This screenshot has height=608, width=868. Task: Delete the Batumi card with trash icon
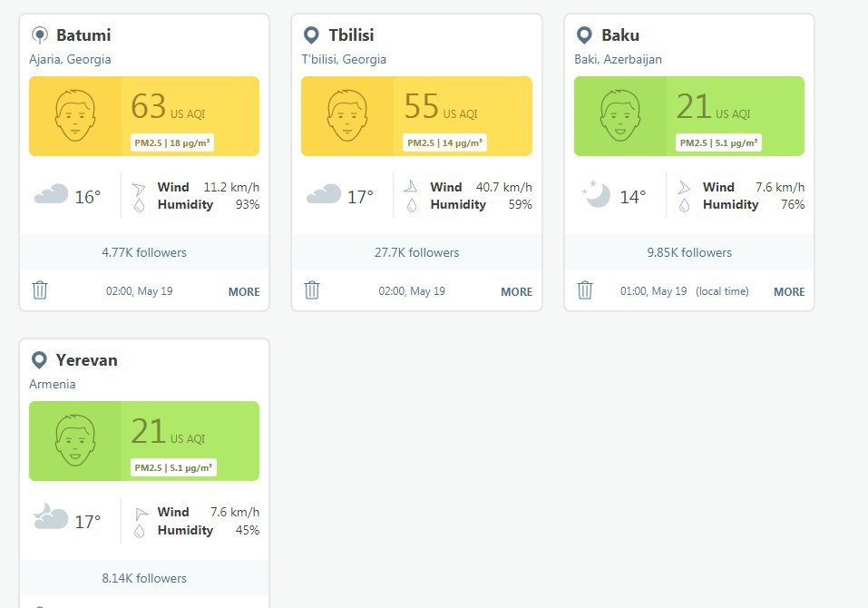point(40,290)
